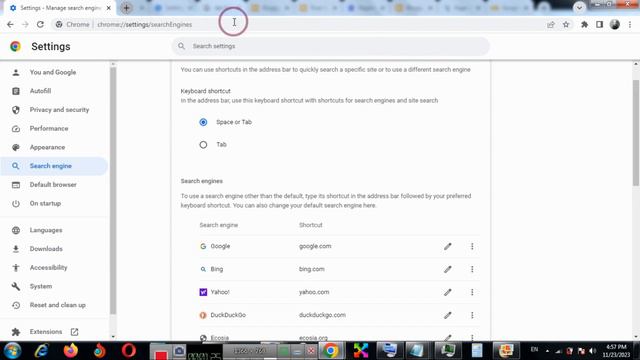640x360 pixels.
Task: Launch Internet Explorer from taskbar
Action: click(x=42, y=351)
